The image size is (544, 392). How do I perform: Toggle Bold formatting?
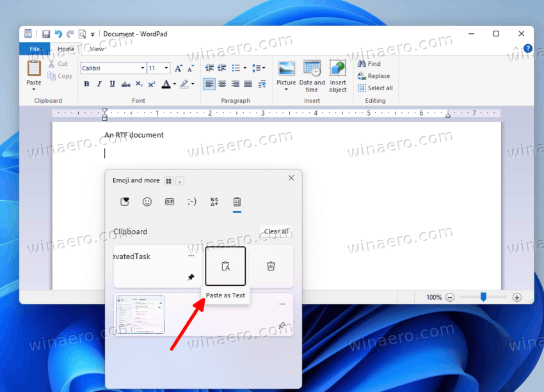[x=86, y=84]
